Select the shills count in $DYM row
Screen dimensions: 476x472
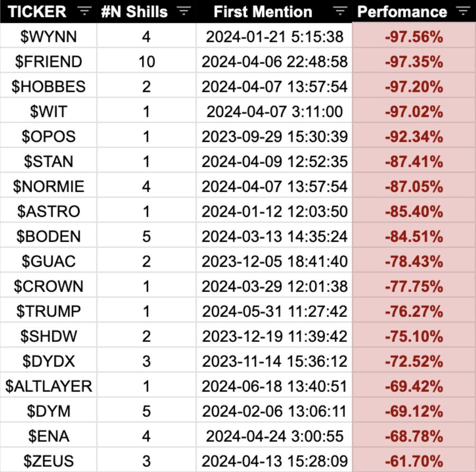coord(147,411)
